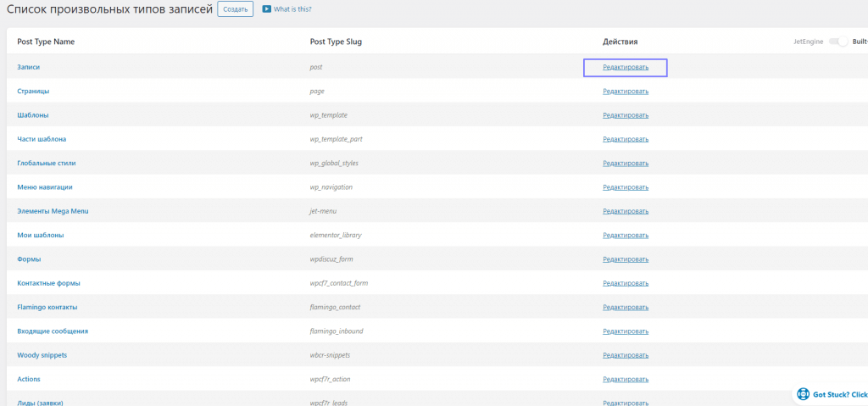Click the Post Type Slug column header
The width and height of the screenshot is (868, 406).
coord(336,42)
